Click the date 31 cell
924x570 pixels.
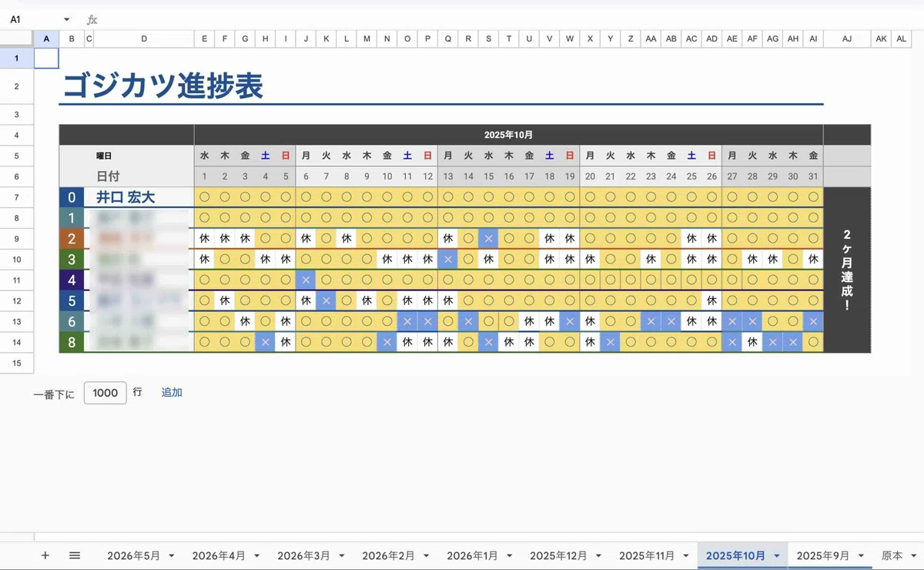point(813,176)
